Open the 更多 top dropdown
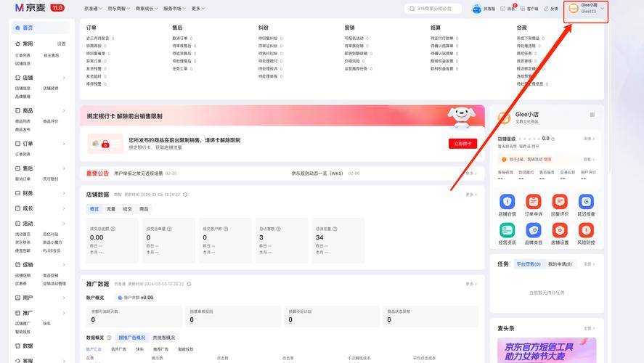Screen dimensions: 644x363 click(x=198, y=9)
